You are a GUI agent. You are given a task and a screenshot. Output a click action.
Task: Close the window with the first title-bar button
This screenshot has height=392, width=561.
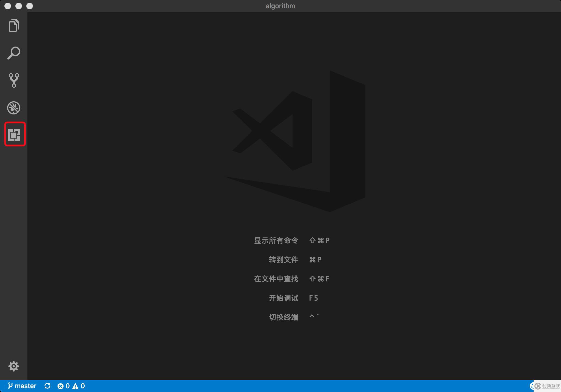point(8,6)
